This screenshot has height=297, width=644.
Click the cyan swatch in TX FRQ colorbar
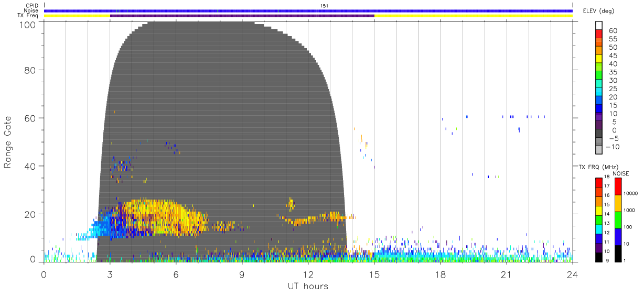click(598, 229)
